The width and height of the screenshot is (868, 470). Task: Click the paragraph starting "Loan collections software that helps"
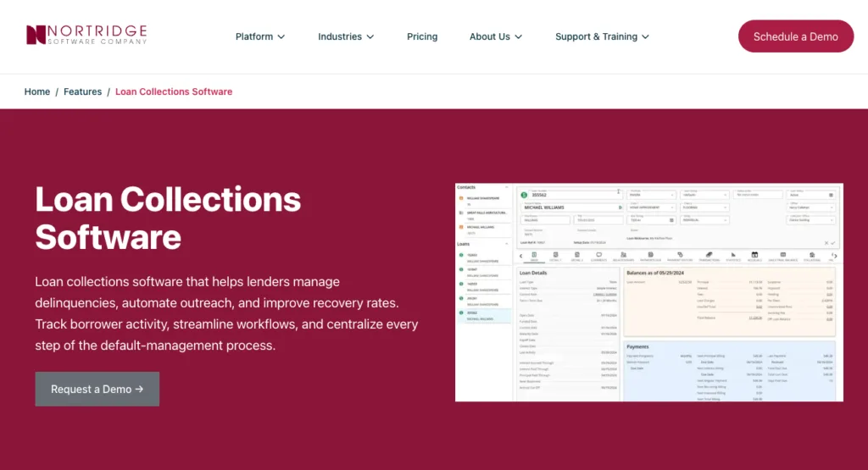[226, 313]
